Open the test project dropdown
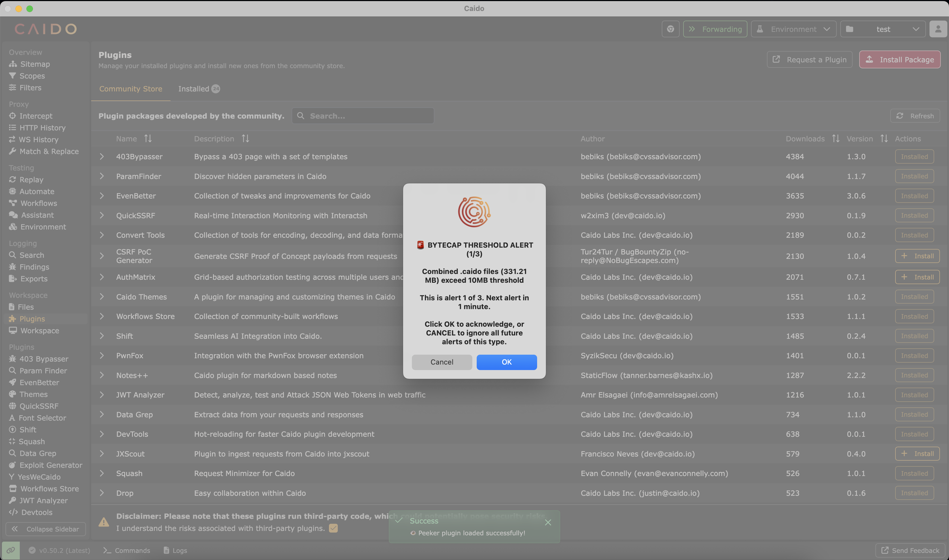Screen dimensions: 949x560 click(883, 29)
